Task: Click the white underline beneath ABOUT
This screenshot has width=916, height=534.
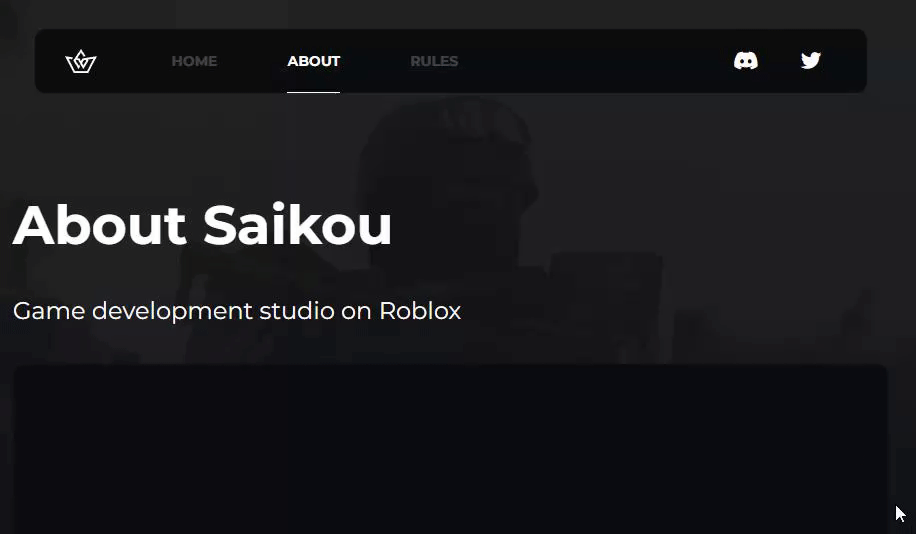Action: coord(313,92)
